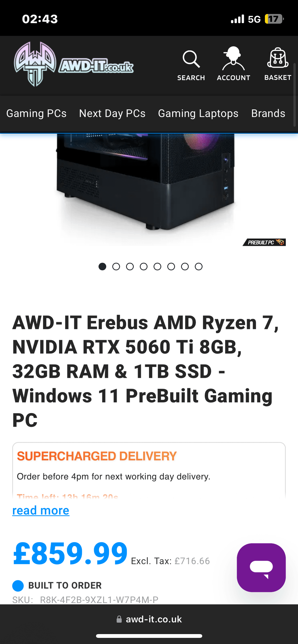Select the last image carousel dot
The height and width of the screenshot is (644, 298).
point(199,266)
